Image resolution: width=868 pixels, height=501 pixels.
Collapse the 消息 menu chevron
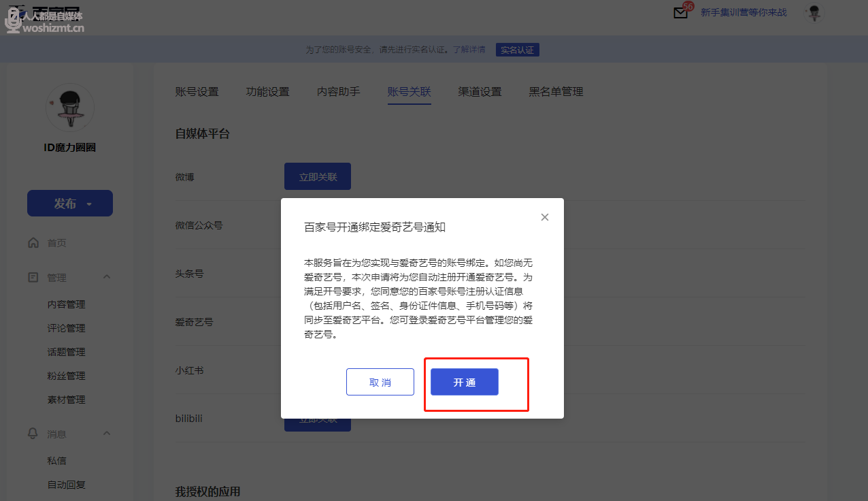coord(107,434)
